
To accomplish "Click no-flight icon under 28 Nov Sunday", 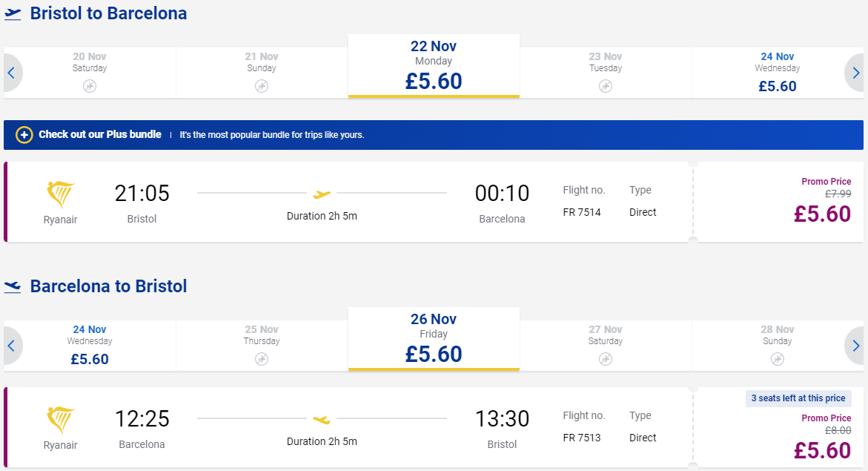I will click(778, 359).
